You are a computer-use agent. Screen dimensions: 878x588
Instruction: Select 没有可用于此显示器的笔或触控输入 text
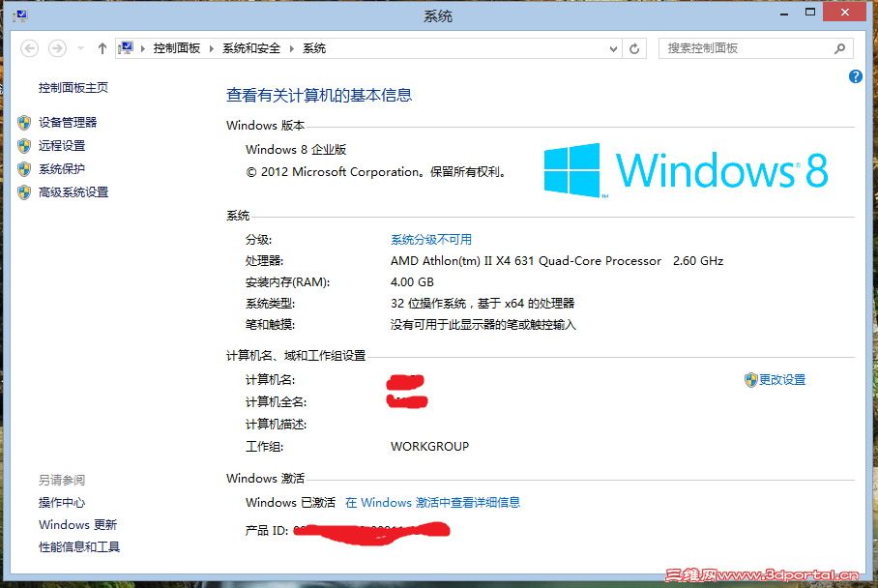coord(483,325)
